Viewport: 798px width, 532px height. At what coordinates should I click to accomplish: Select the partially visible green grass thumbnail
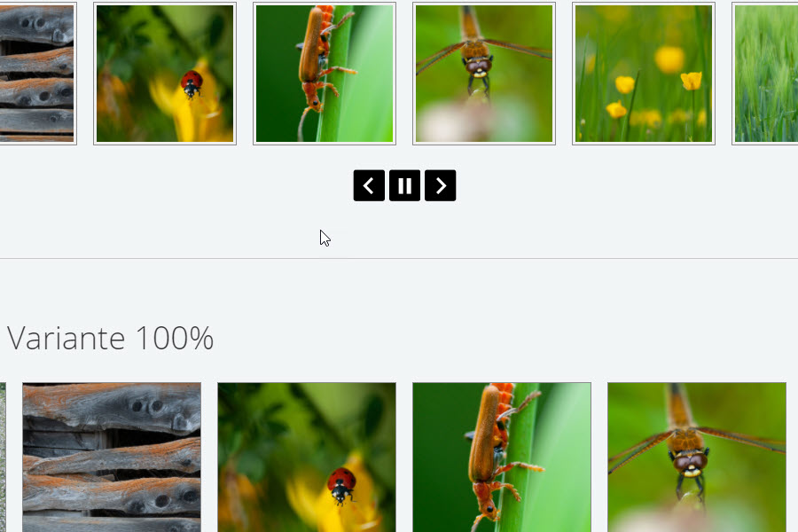click(765, 74)
